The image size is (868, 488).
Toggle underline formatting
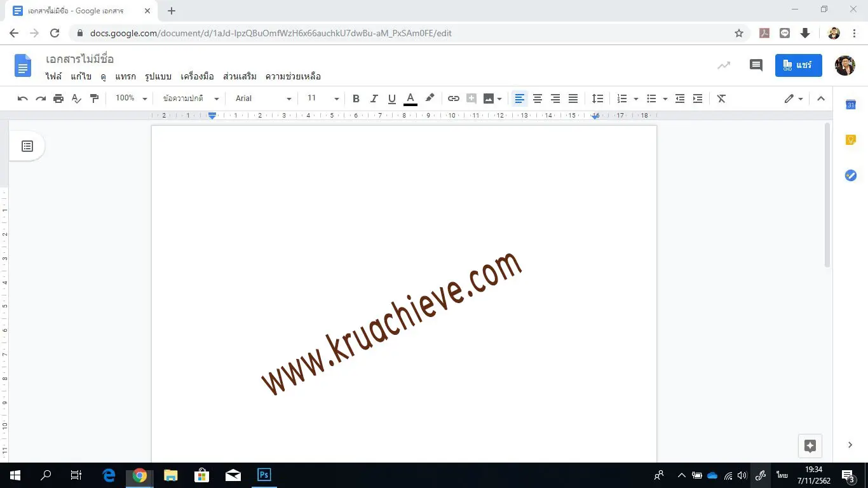tap(391, 98)
